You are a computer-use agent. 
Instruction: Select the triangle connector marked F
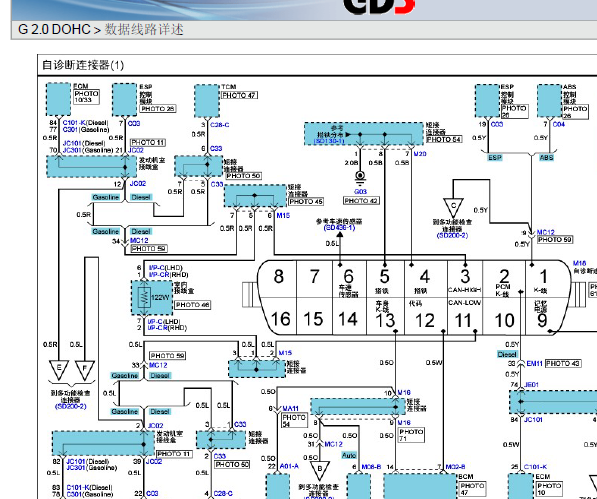pos(85,370)
